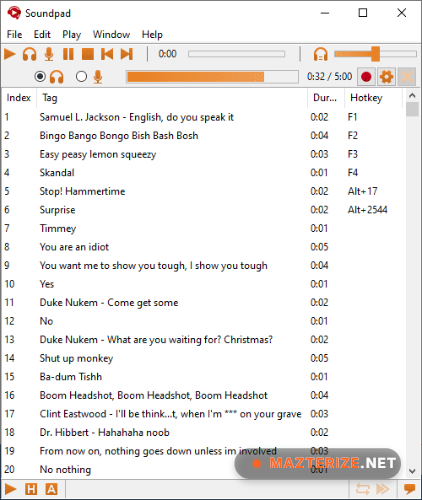
Task: Select 'No nothing' sound
Action: coord(204,470)
